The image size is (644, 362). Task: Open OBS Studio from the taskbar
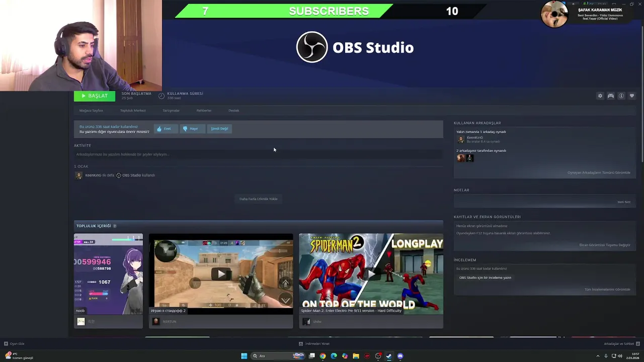pyautogui.click(x=378, y=356)
